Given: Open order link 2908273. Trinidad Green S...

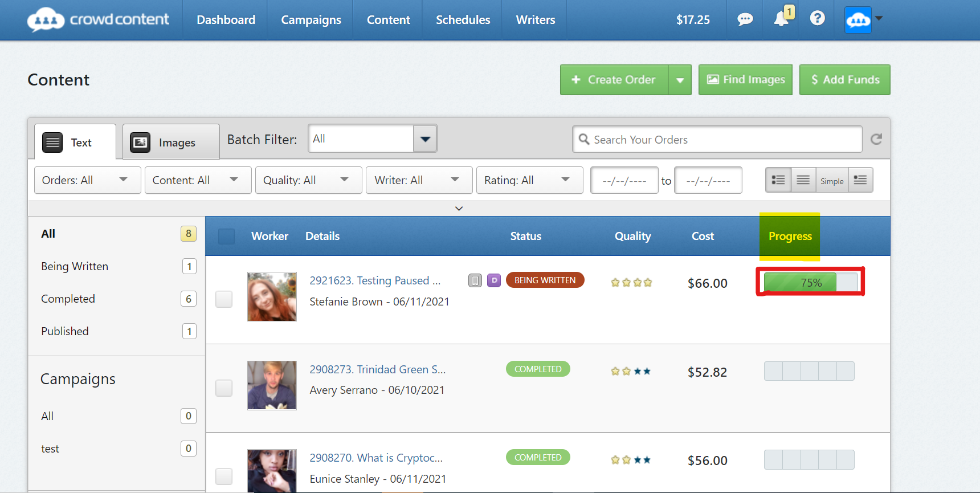Looking at the screenshot, I should (378, 369).
